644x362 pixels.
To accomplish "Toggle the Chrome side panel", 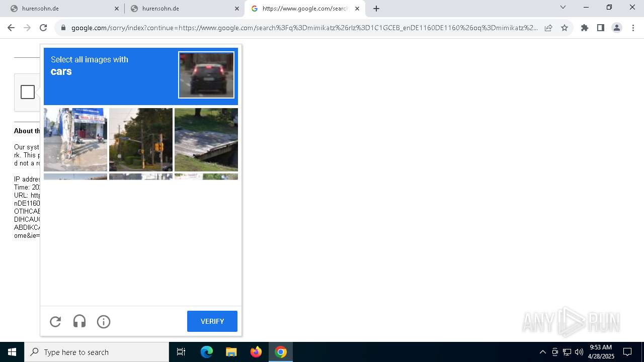I will click(601, 28).
